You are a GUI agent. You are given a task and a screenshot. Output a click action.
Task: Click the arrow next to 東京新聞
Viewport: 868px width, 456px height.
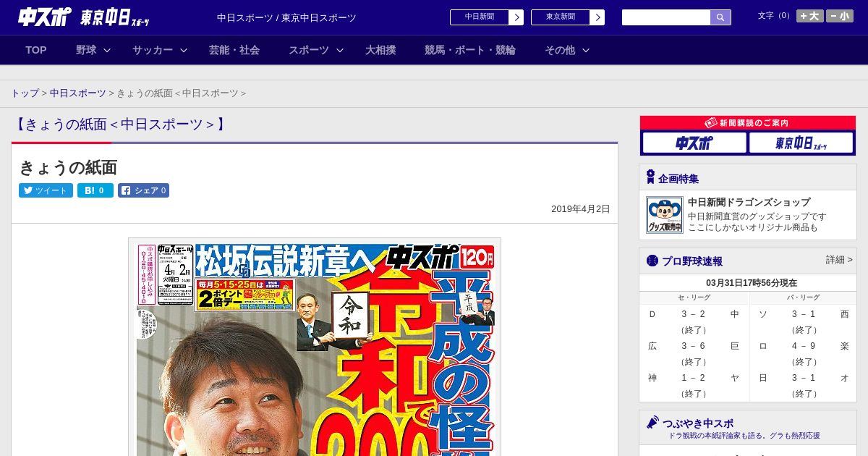[x=597, y=17]
